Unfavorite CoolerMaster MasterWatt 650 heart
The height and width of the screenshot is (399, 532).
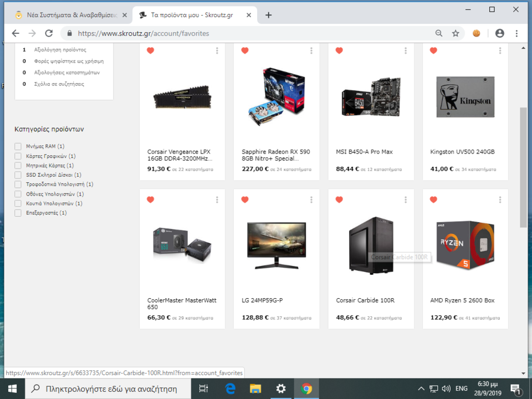click(x=150, y=199)
